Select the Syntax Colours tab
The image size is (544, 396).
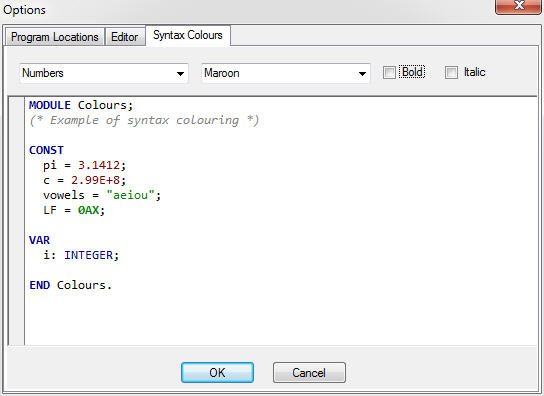188,35
